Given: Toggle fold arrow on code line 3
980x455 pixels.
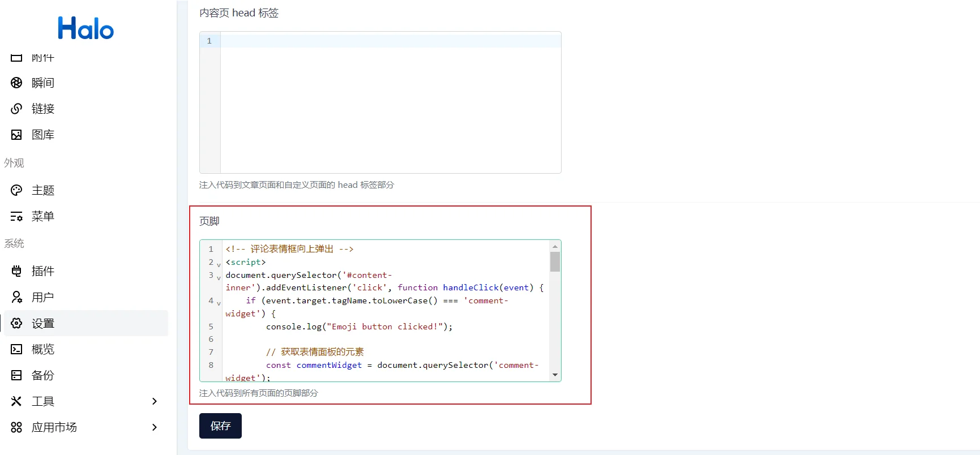Looking at the screenshot, I should [x=219, y=277].
